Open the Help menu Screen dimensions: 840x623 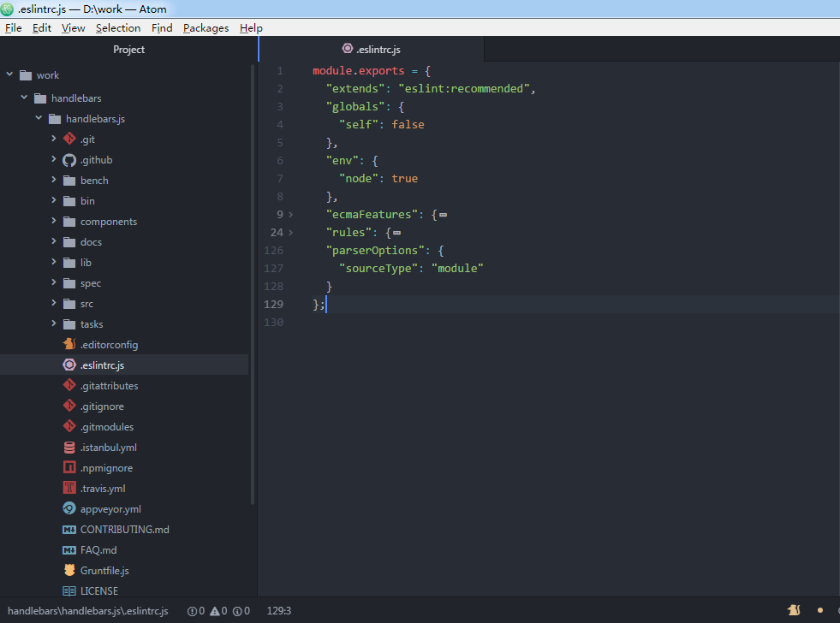coord(251,28)
